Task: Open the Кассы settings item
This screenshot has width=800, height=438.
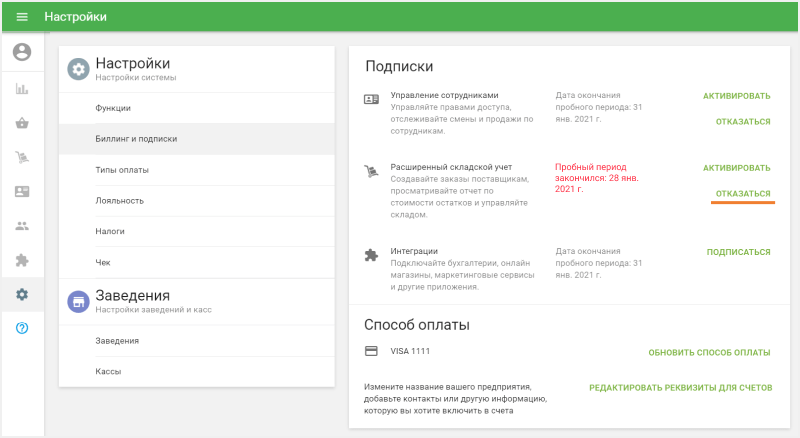Action: pyautogui.click(x=197, y=372)
